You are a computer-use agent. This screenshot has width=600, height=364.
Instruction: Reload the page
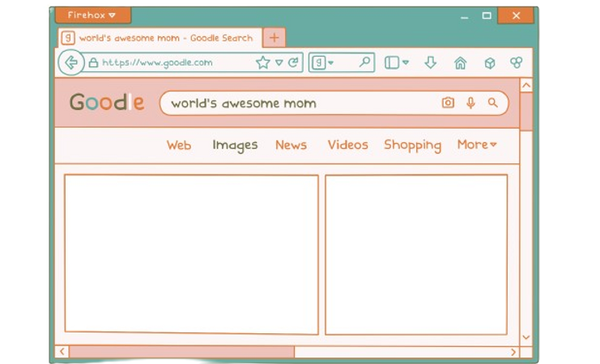pos(293,62)
